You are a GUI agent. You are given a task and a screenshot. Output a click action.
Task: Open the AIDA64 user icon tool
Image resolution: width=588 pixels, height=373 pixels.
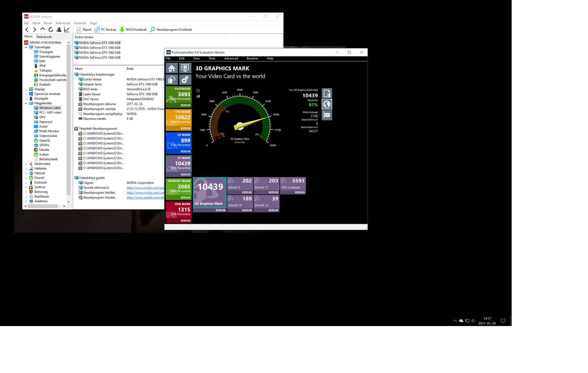59,30
